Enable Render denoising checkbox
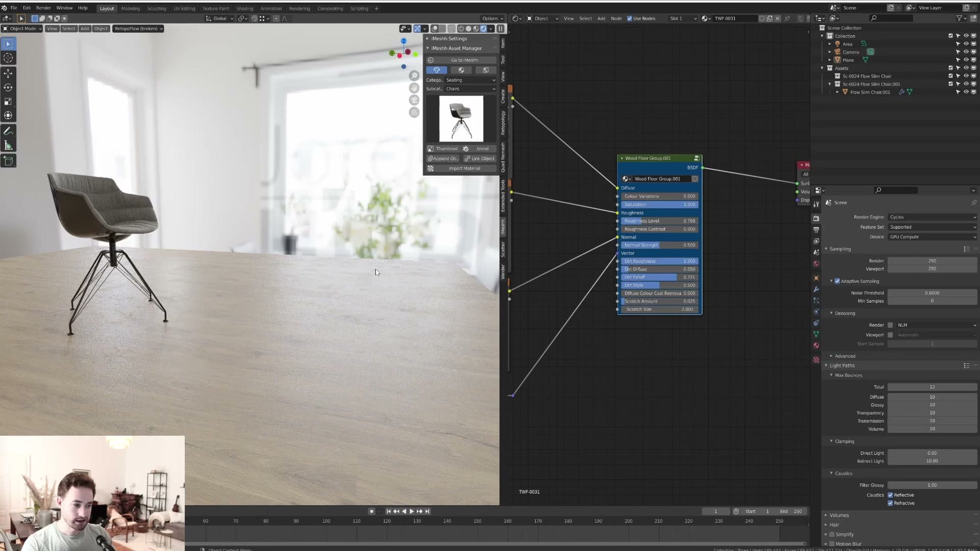Image resolution: width=980 pixels, height=551 pixels. (x=890, y=325)
